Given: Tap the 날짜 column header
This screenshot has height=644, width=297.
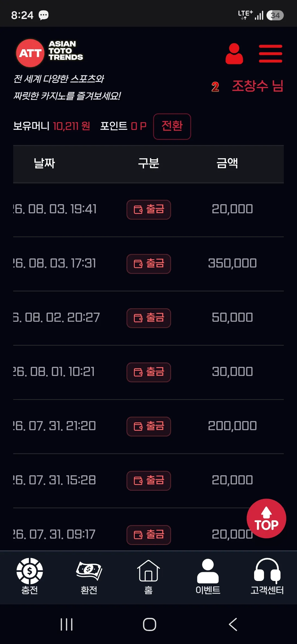Looking at the screenshot, I should click(44, 163).
